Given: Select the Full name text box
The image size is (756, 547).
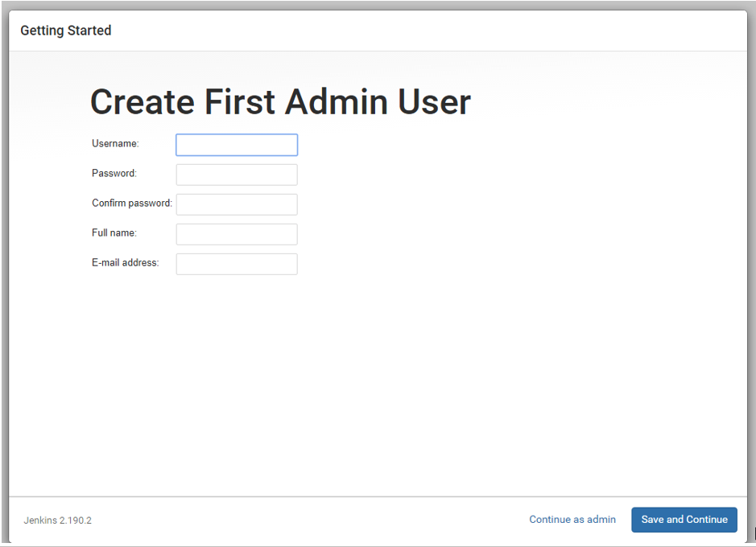Looking at the screenshot, I should [237, 235].
